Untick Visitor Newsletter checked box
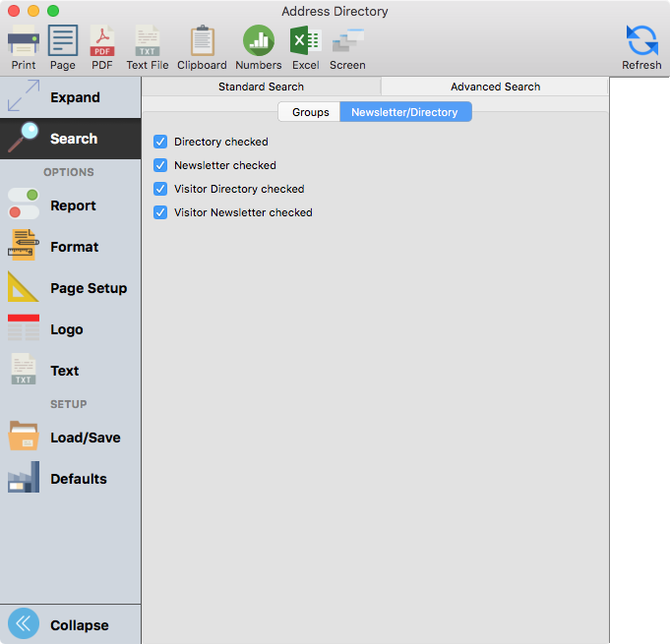Image resolution: width=670 pixels, height=644 pixels. 160,212
